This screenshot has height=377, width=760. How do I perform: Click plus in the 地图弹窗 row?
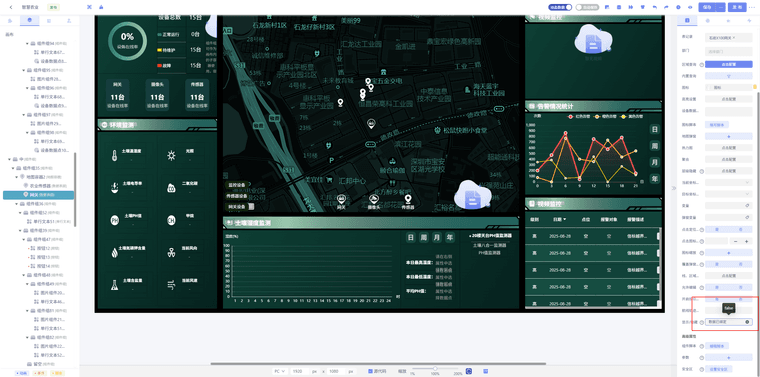728,136
